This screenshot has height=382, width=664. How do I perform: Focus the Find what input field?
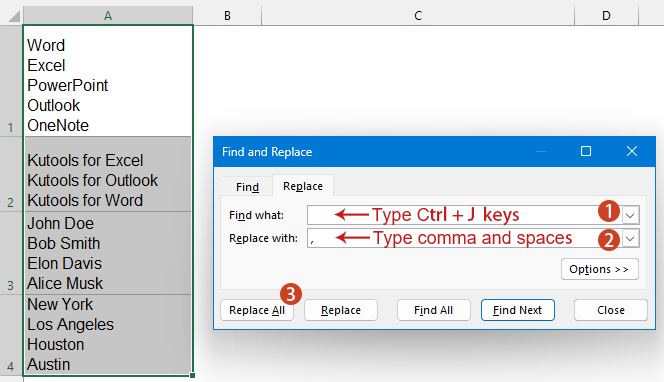(x=464, y=215)
